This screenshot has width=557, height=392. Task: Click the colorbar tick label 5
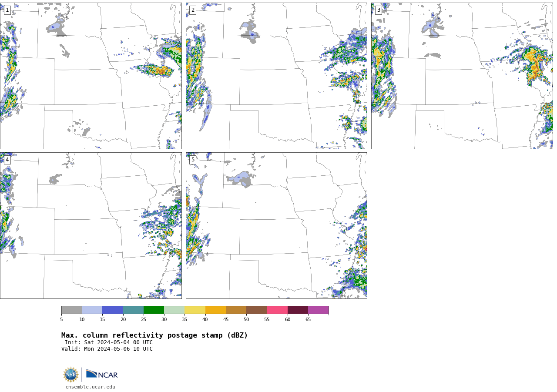[x=61, y=320]
